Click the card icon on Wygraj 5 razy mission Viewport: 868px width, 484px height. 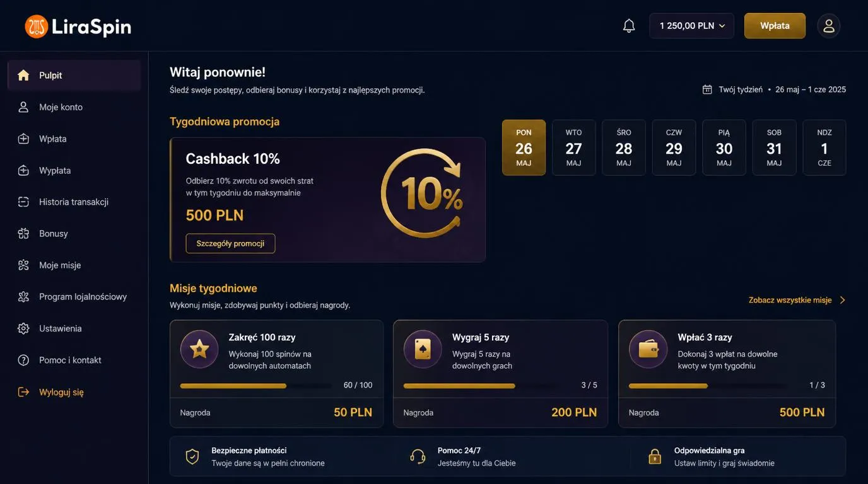[423, 349]
